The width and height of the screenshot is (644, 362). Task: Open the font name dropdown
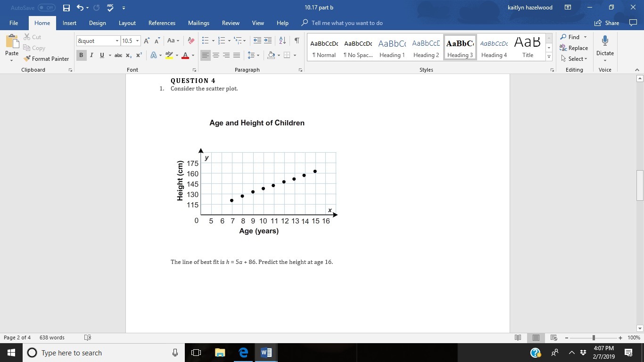(117, 41)
